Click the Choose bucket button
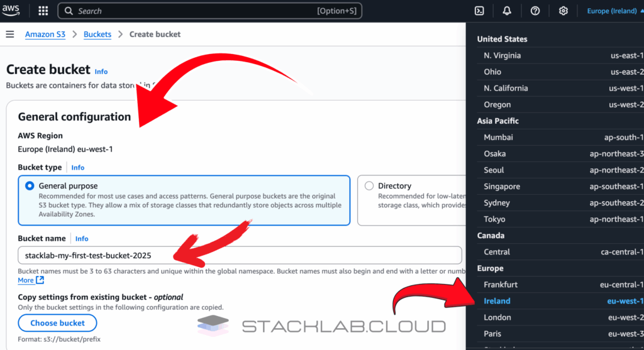 coord(57,323)
